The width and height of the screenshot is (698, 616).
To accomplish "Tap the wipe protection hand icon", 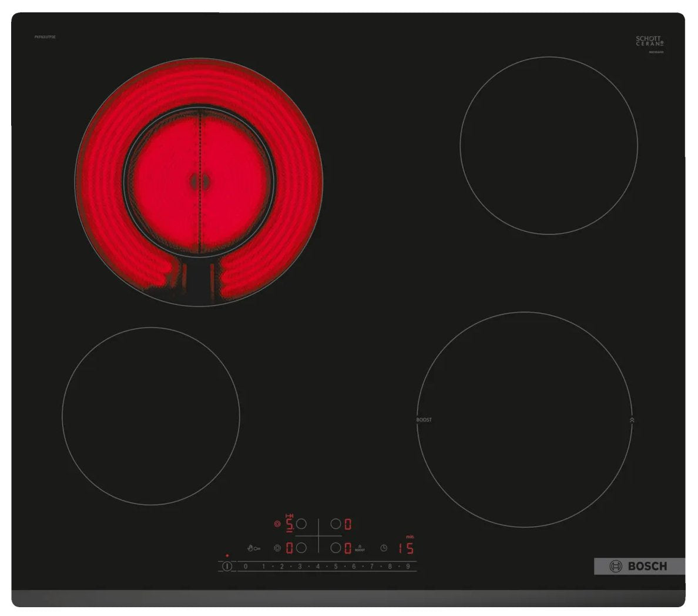I will click(250, 548).
